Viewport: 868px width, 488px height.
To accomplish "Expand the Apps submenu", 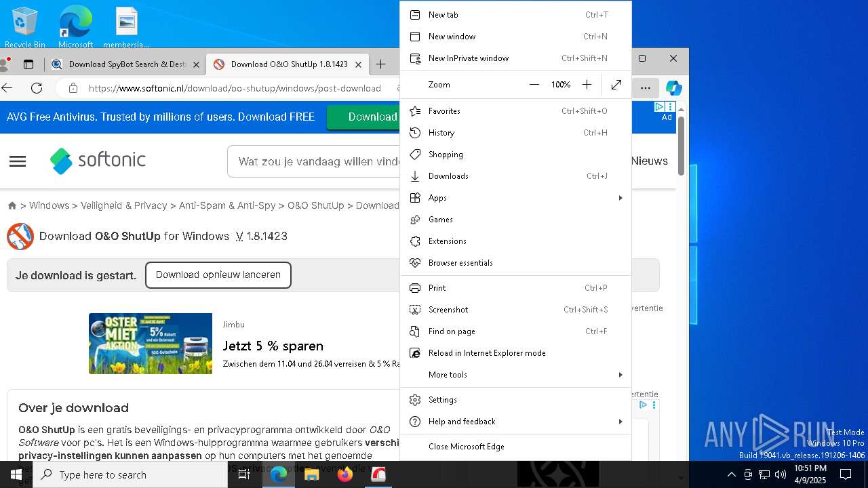I will tap(515, 198).
